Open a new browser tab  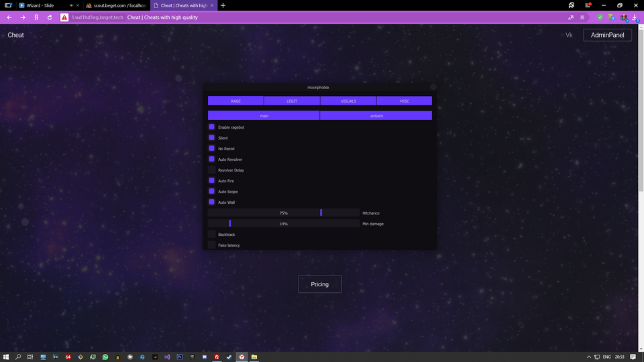tap(223, 5)
